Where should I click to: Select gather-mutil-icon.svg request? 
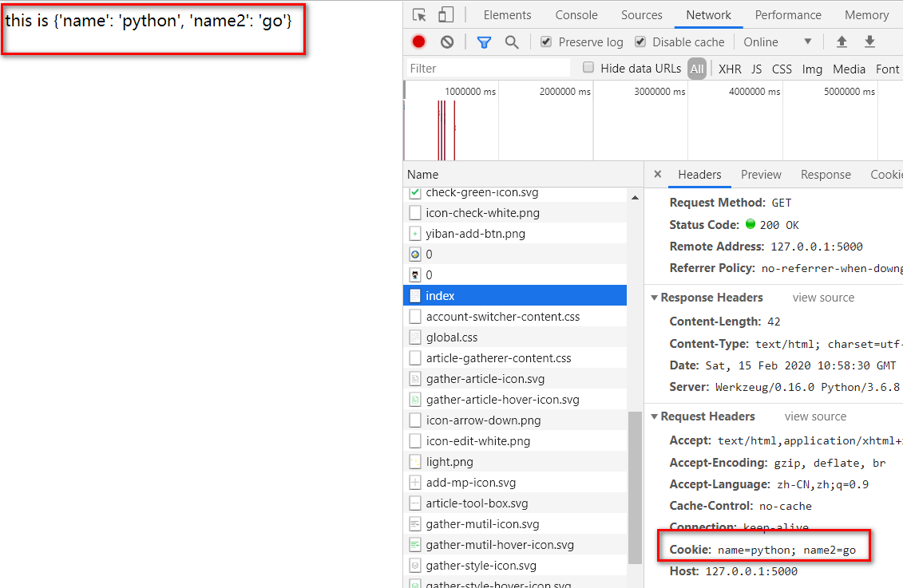coord(515,523)
